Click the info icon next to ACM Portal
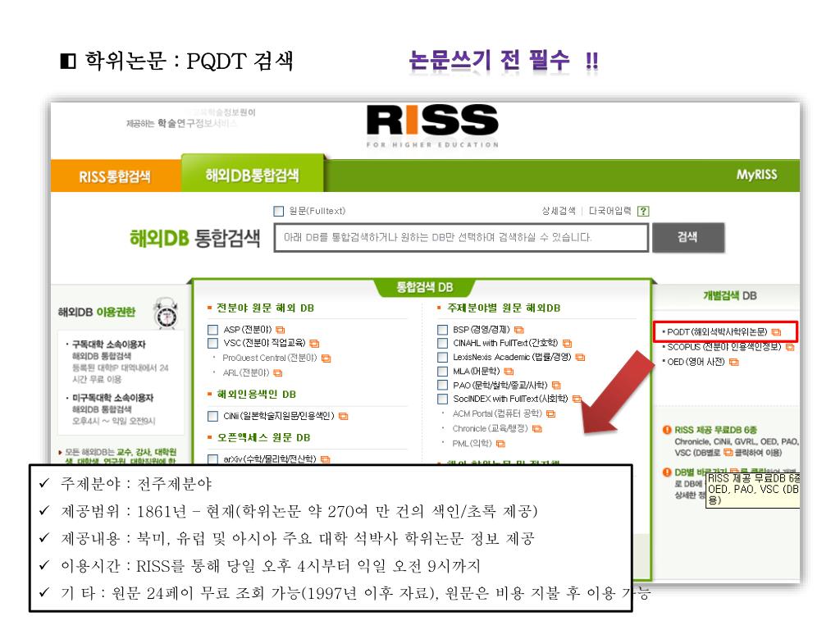 [x=550, y=414]
